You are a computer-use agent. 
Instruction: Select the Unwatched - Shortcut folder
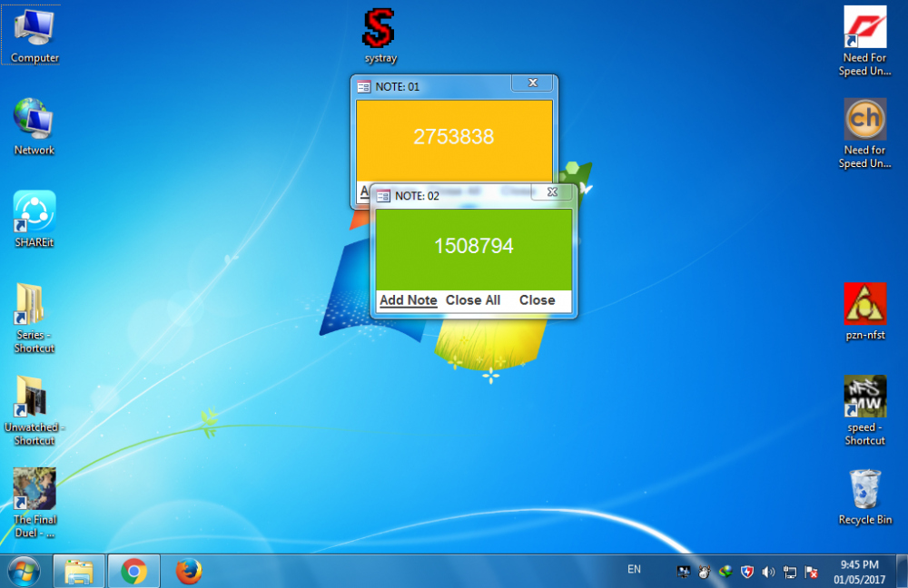click(35, 410)
